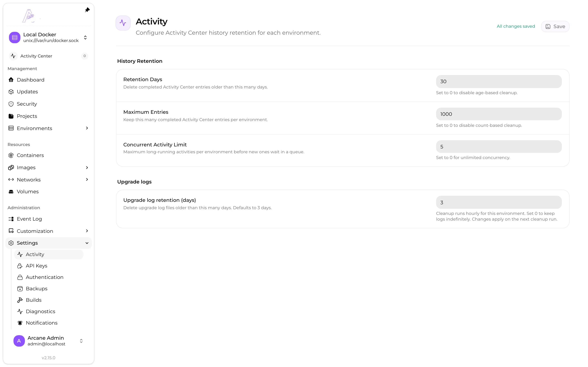The height and width of the screenshot is (367, 588).
Task: Collapse the Settings section chevron
Action: point(87,243)
